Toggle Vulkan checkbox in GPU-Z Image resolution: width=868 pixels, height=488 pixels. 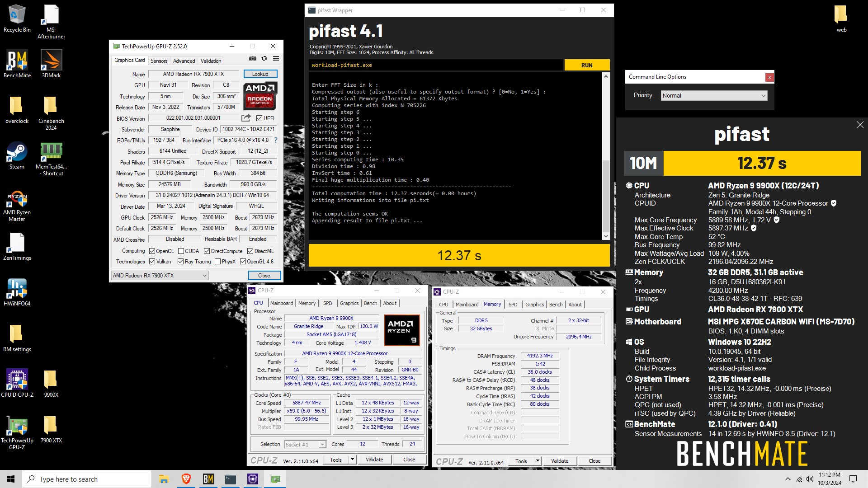pyautogui.click(x=152, y=262)
